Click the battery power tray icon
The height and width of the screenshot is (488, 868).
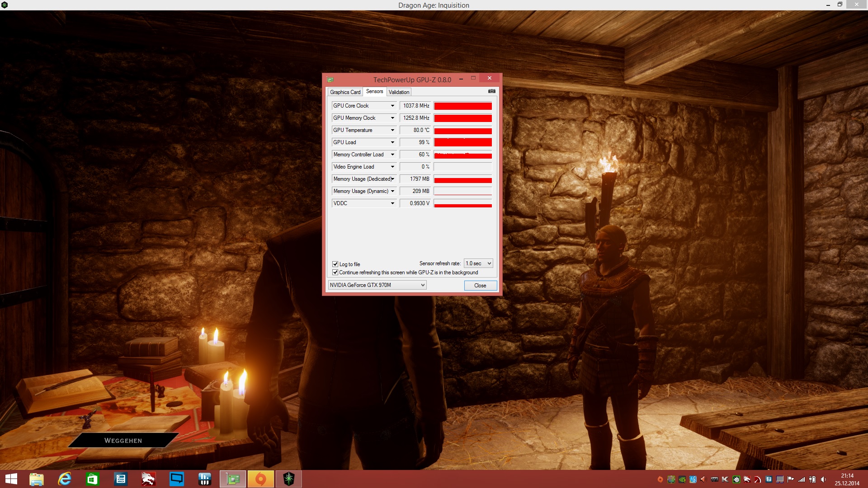[812, 479]
